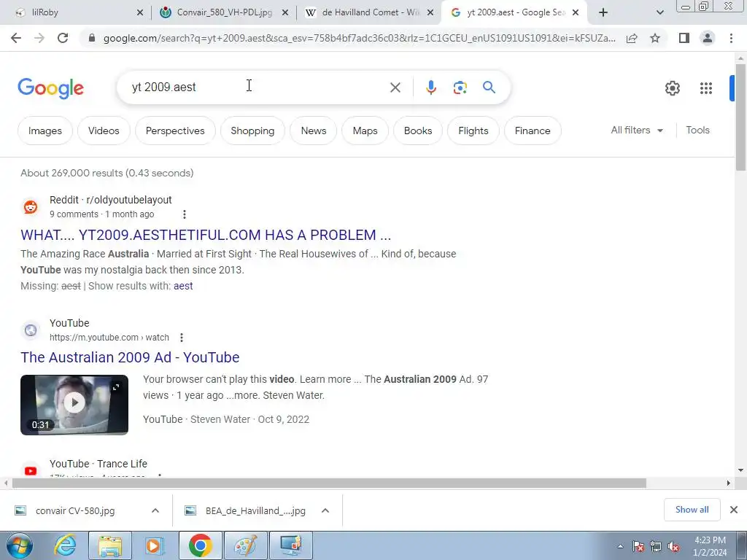Open more options for m.youtube.com result

[182, 338]
